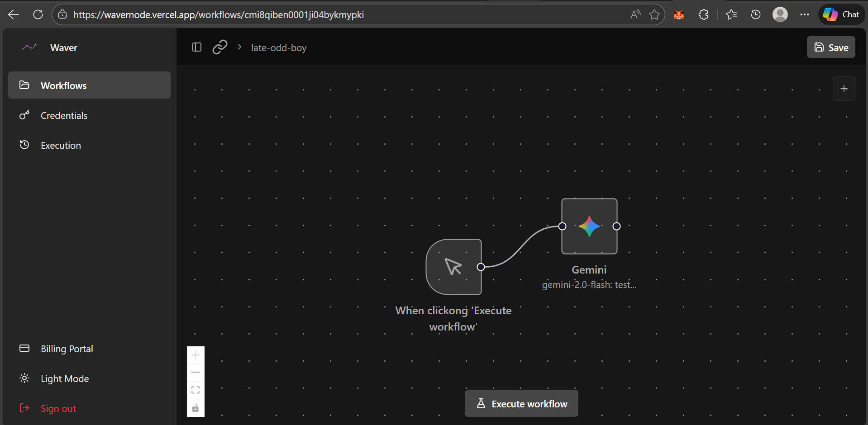The width and height of the screenshot is (868, 425).
Task: Open the Credentials section
Action: [64, 115]
